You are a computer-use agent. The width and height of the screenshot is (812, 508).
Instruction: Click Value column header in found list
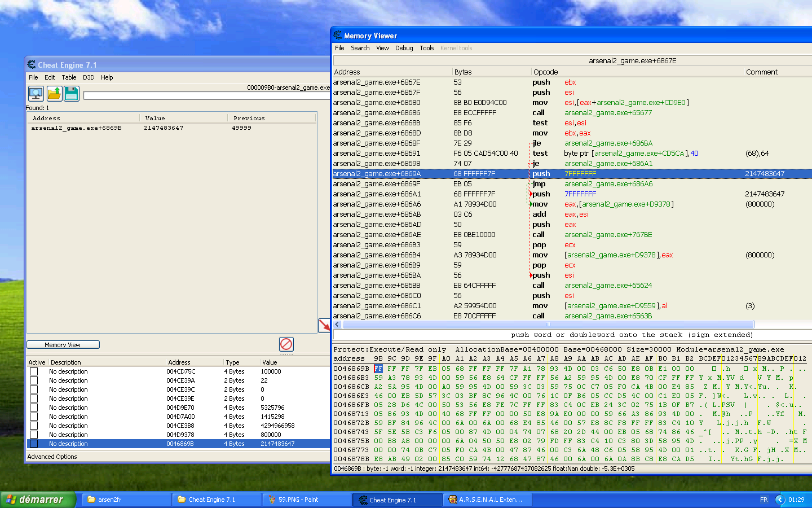tap(183, 118)
